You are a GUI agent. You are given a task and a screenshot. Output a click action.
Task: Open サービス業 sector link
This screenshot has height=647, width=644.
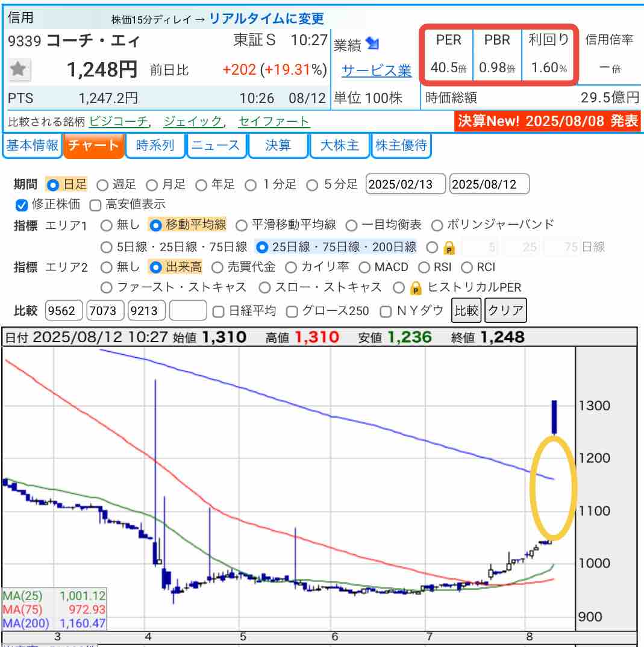tap(377, 70)
